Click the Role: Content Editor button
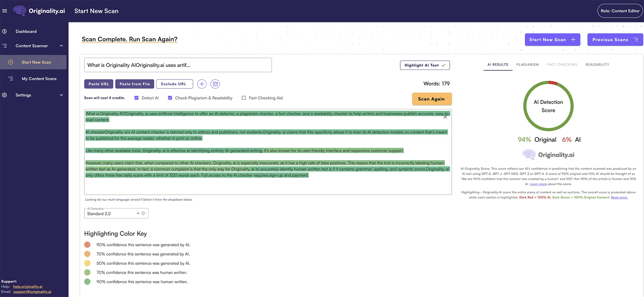This screenshot has height=297, width=644. click(x=620, y=11)
